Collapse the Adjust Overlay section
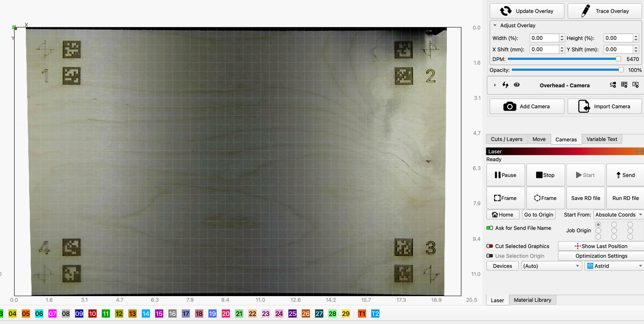Screen dimensions: 644x324 tap(495, 25)
